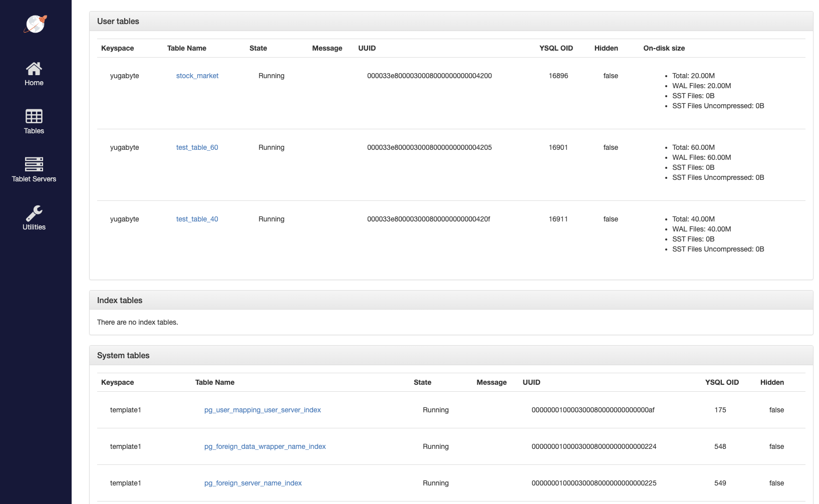Click the User tables panel heading

pos(118,22)
